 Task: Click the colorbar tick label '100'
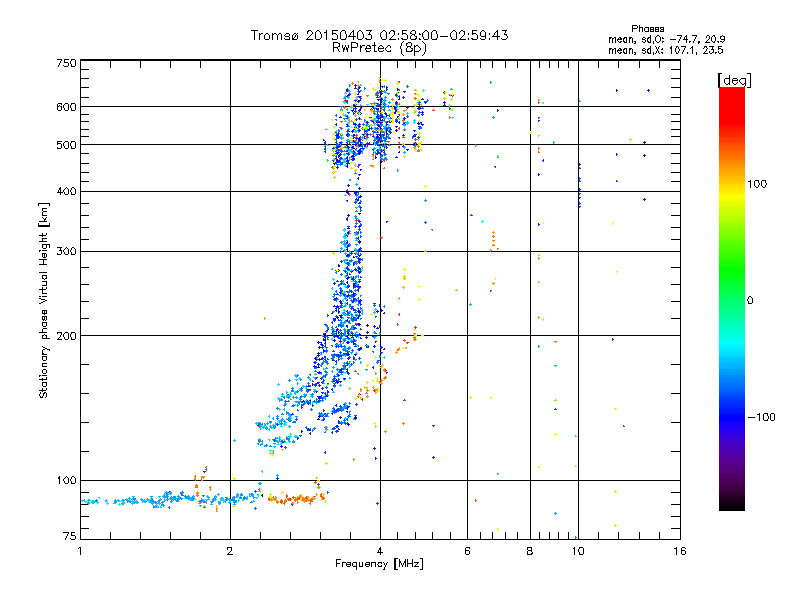coord(757,184)
